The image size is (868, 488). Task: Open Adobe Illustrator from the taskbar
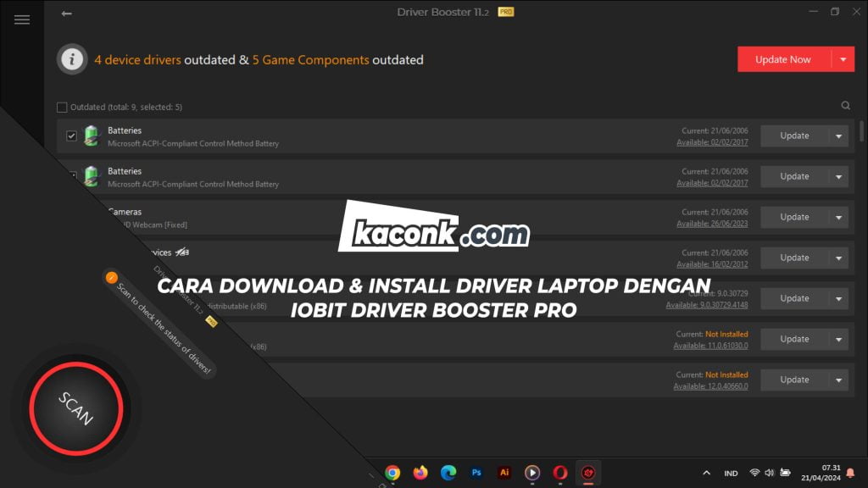(504, 473)
